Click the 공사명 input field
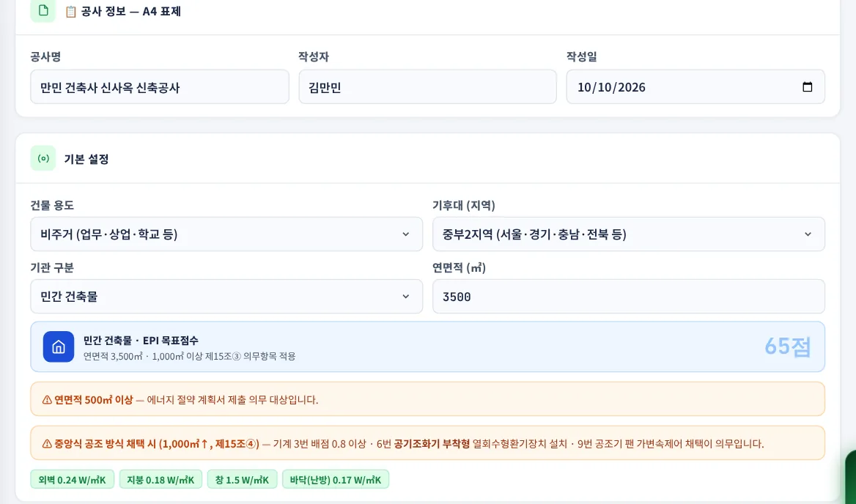Viewport: 856px width, 504px height. [x=160, y=86]
